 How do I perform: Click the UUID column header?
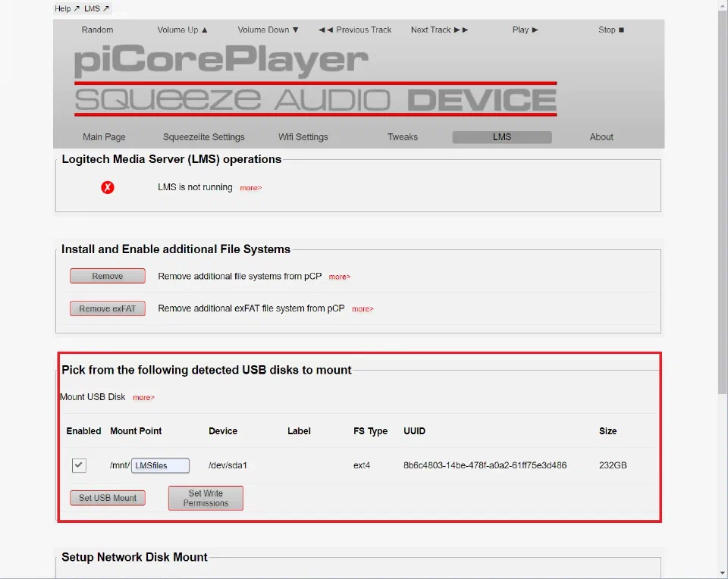pos(414,431)
